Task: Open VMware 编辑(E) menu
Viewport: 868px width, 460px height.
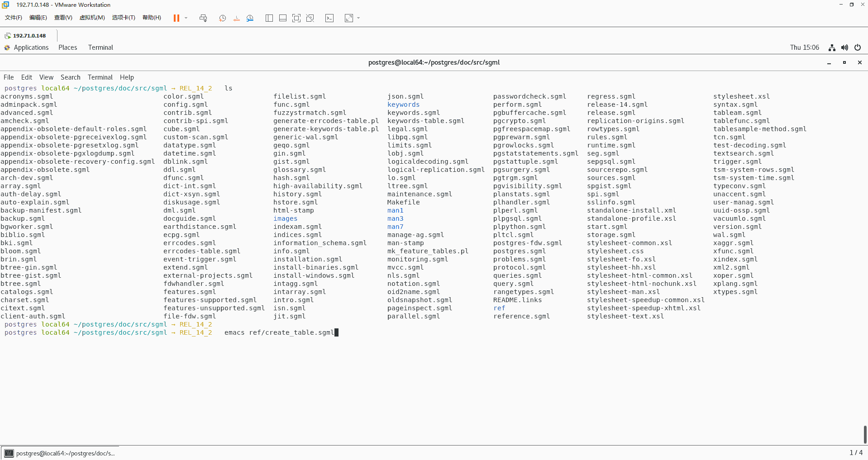Action: pos(38,18)
